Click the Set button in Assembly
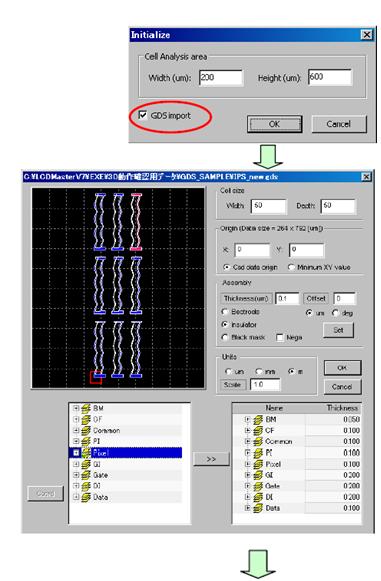 338,330
